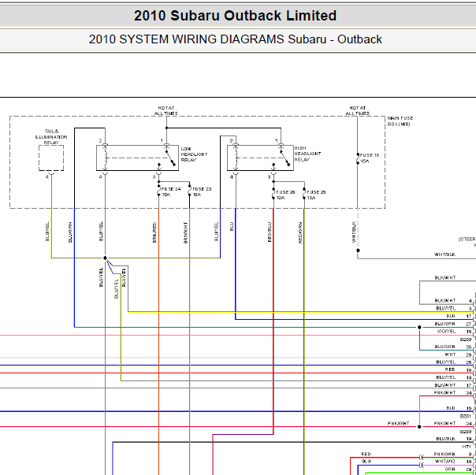This screenshot has height=475, width=476.
Task: Click the vertical "RED/ORN" wire label
Action: (x=300, y=232)
